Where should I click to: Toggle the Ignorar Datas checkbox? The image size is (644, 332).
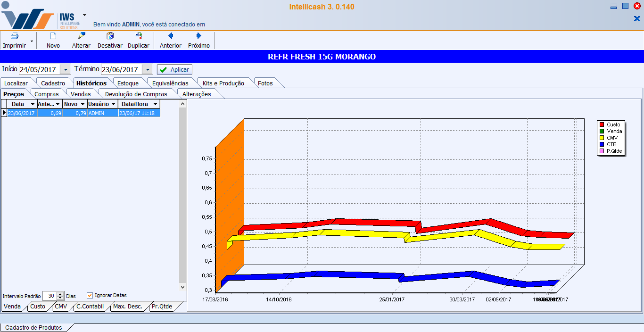click(90, 295)
